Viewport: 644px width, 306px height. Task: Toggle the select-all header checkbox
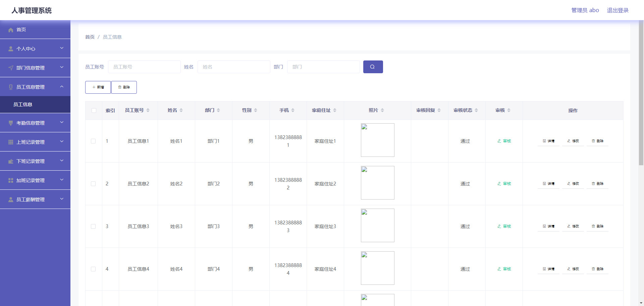point(94,111)
